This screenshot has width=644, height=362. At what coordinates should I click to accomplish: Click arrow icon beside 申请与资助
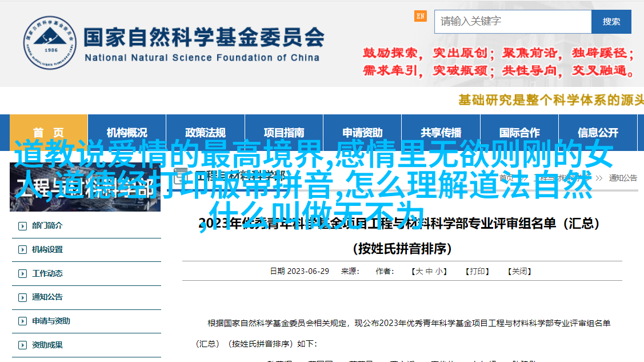click(22, 321)
